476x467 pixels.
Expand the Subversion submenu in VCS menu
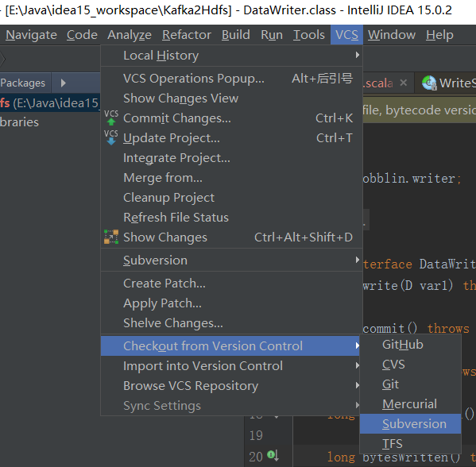[231, 261]
